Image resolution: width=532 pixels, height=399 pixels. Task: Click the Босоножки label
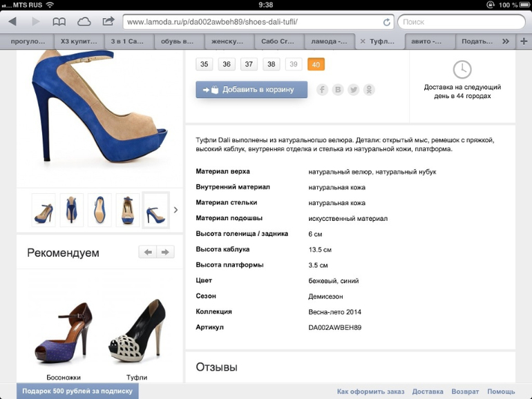64,378
